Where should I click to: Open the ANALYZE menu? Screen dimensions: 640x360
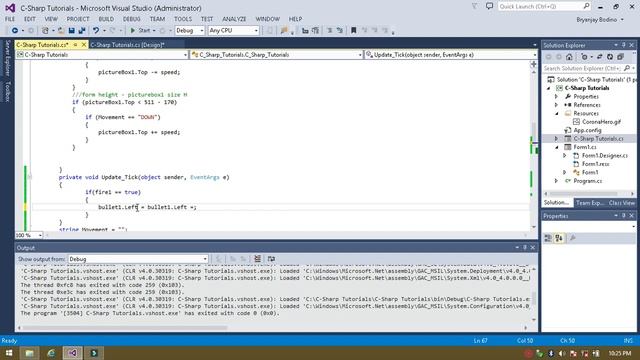tap(234, 19)
